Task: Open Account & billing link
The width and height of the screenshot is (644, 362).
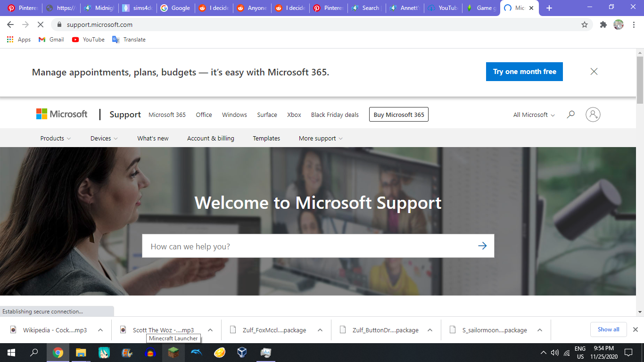Action: pyautogui.click(x=210, y=138)
